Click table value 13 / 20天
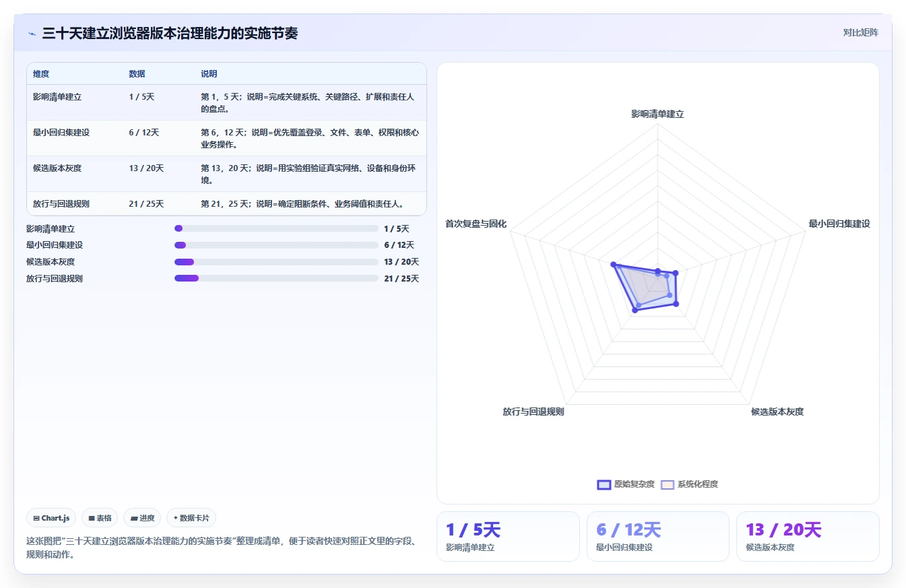906x588 pixels. pyautogui.click(x=146, y=168)
